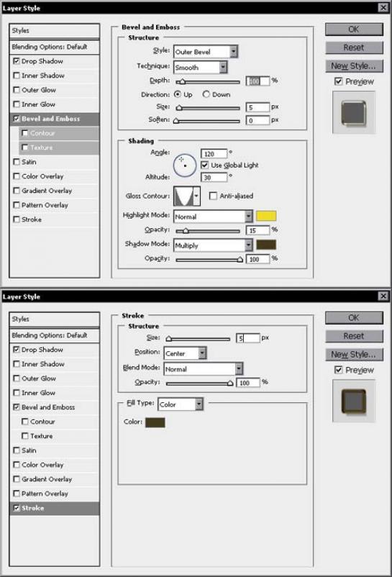392x577 pixels.
Task: Open the Gloss Contour picker arrow
Action: (196, 196)
